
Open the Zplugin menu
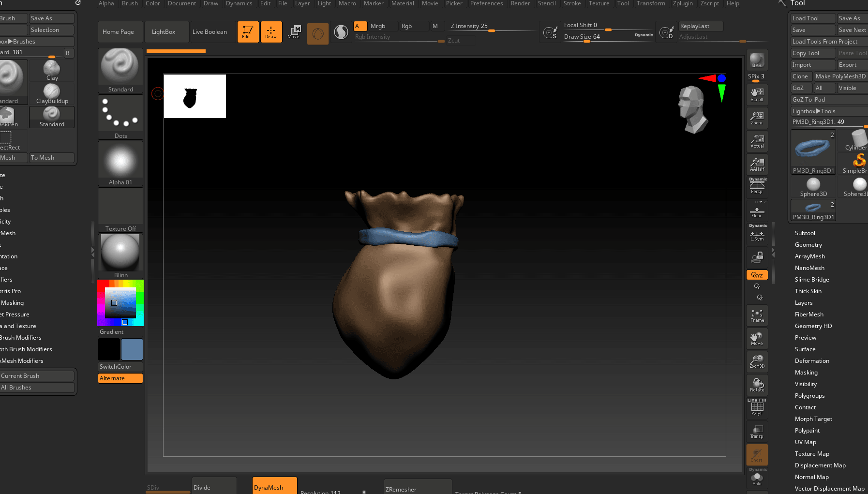pyautogui.click(x=683, y=3)
